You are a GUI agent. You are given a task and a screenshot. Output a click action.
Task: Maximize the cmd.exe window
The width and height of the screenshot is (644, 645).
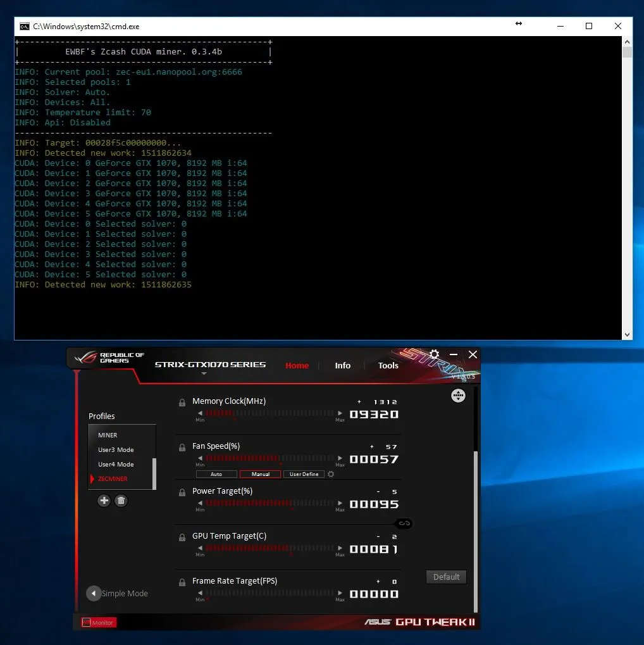click(589, 26)
